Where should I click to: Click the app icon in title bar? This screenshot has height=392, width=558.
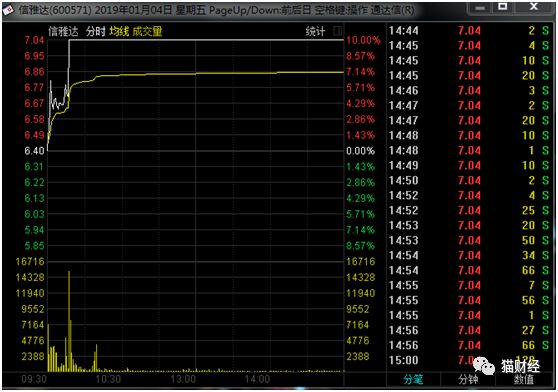(x=8, y=10)
